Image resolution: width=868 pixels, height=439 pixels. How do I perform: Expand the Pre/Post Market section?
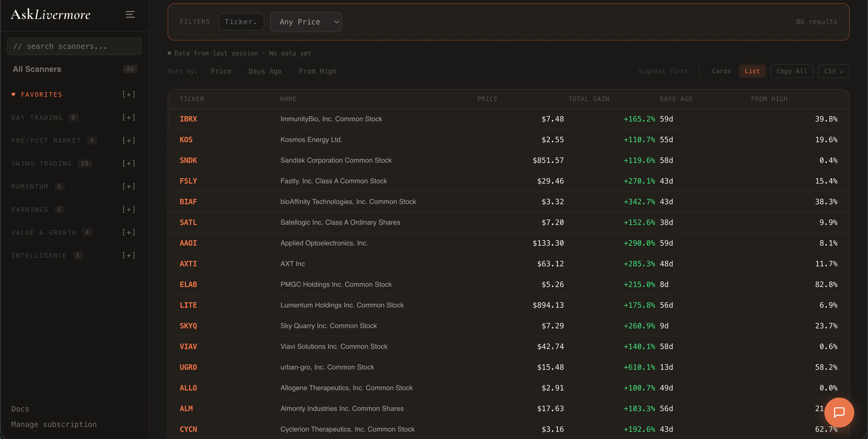[x=129, y=140]
